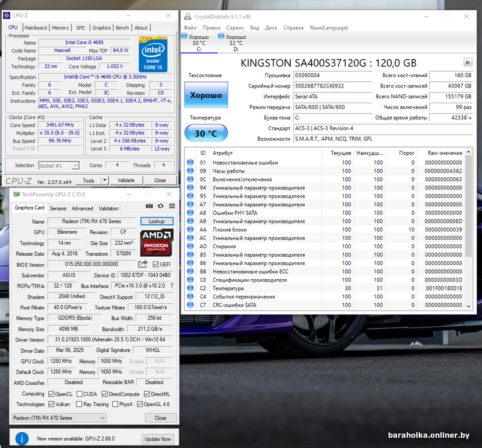Toggle the UEFI checkbox
The height and width of the screenshot is (448, 482).
(x=156, y=264)
